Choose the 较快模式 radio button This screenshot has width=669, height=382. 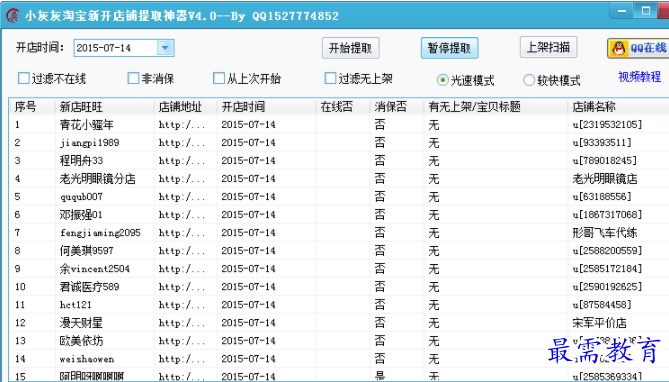529,80
